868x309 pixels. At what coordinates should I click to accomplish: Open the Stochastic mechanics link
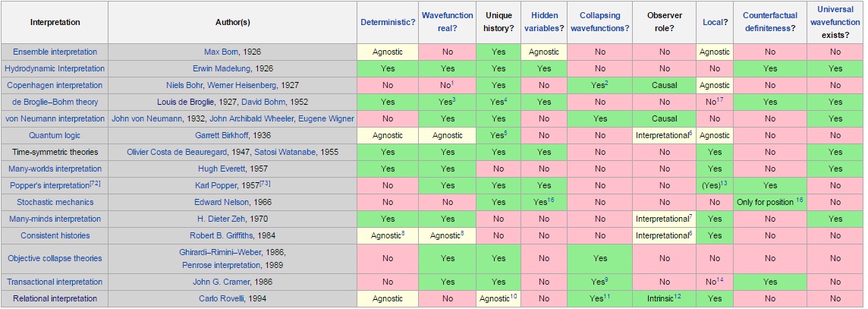click(x=55, y=202)
